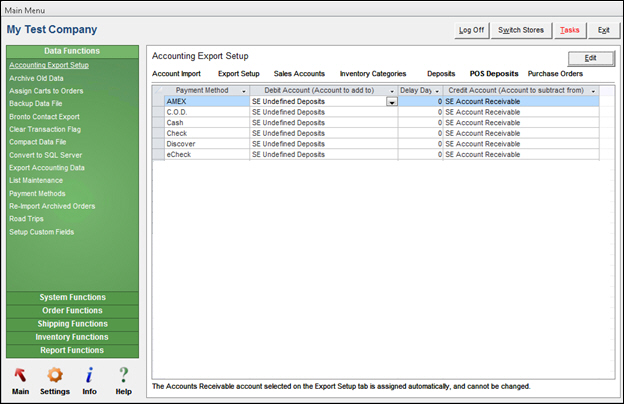
Task: Open the Compact Data File link
Action: point(38,142)
